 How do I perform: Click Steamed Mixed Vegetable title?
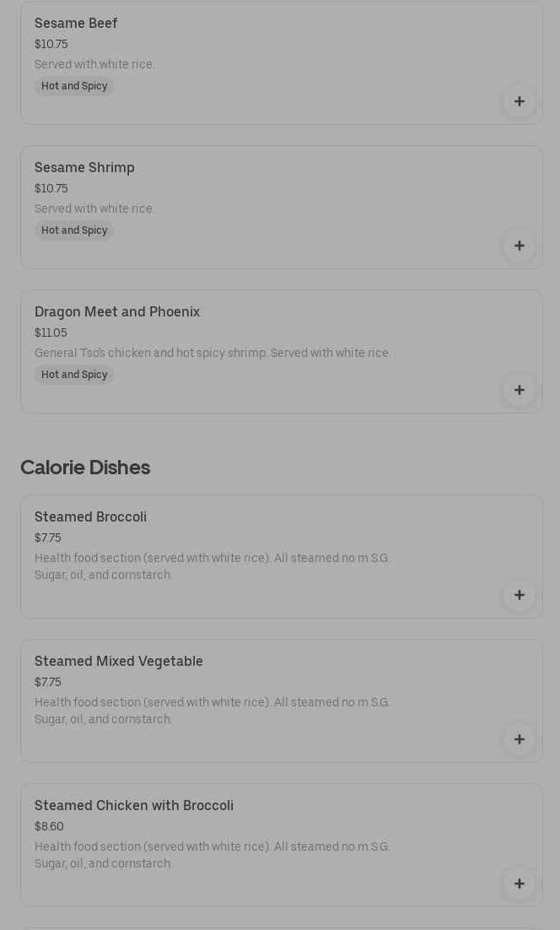coord(119,662)
